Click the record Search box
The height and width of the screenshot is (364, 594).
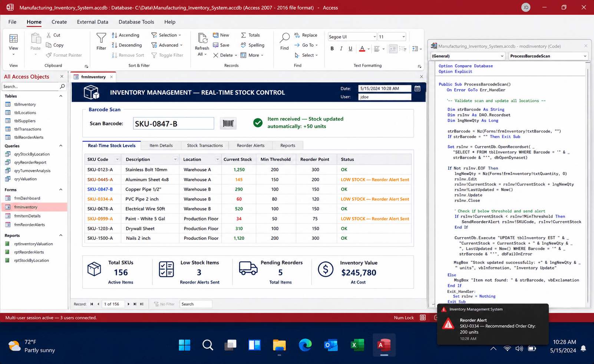tap(196, 304)
